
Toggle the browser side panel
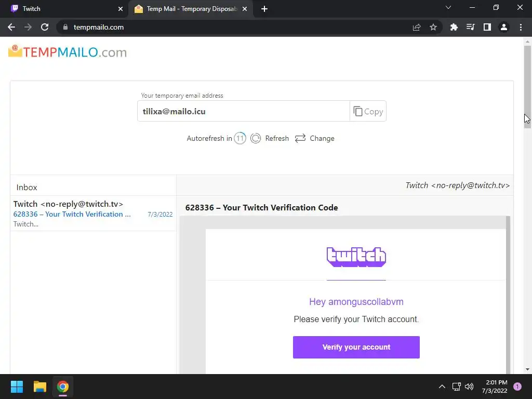tap(487, 27)
